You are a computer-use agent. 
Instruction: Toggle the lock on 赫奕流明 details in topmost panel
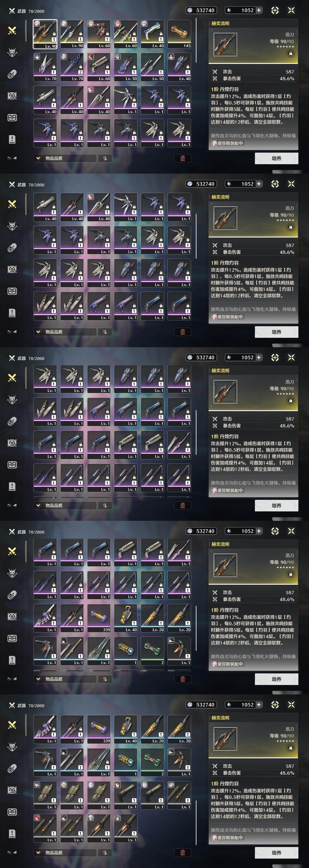point(290,53)
